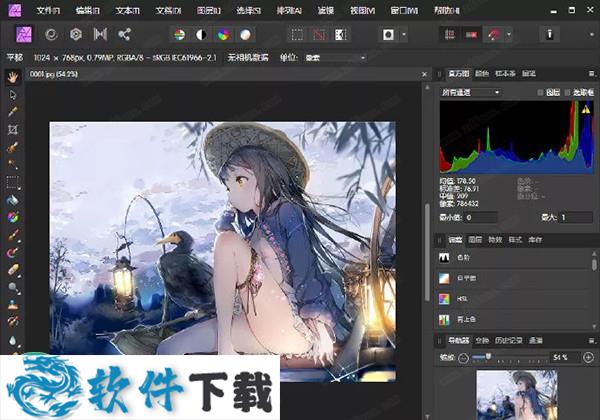Add a 色阶 levels adjustment
This screenshot has height=420, width=600.
pyautogui.click(x=513, y=257)
